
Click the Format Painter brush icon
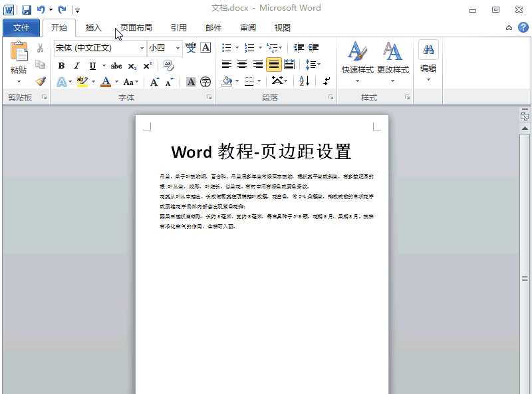tap(41, 81)
